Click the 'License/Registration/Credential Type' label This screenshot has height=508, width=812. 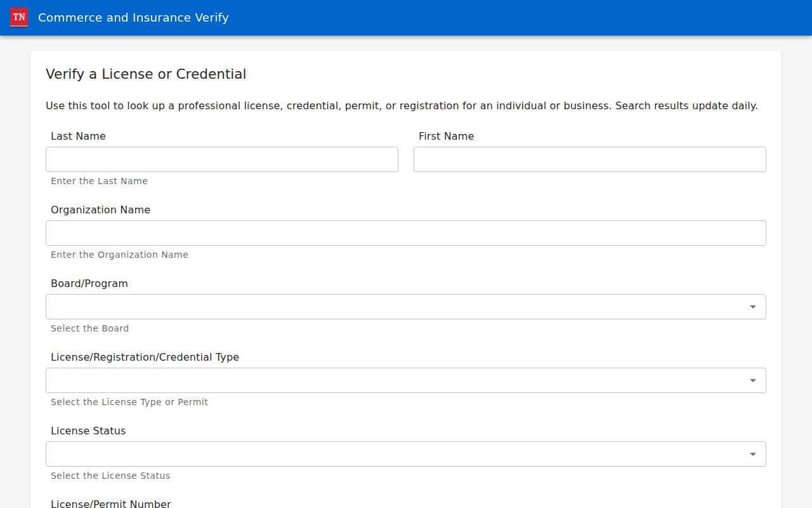145,357
